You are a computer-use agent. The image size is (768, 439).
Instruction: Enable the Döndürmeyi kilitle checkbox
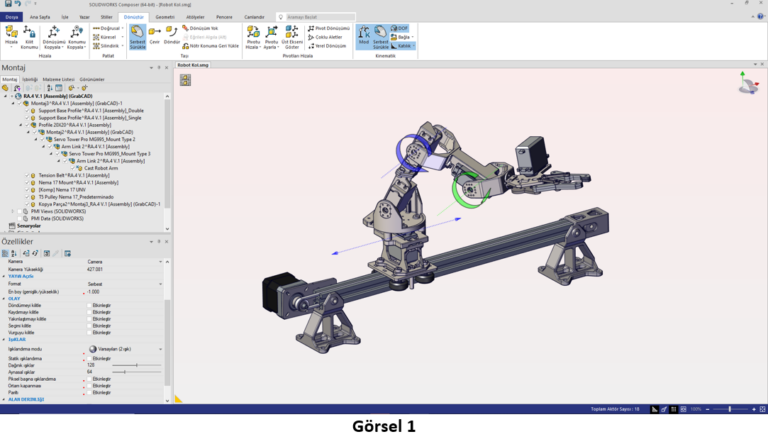point(88,304)
